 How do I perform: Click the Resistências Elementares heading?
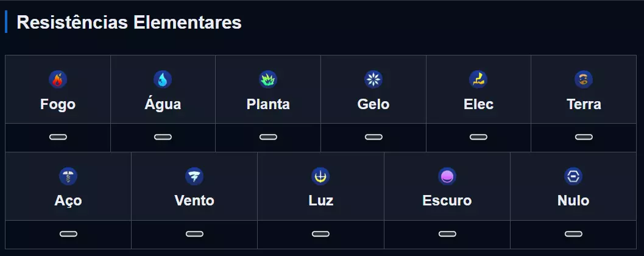tap(129, 23)
